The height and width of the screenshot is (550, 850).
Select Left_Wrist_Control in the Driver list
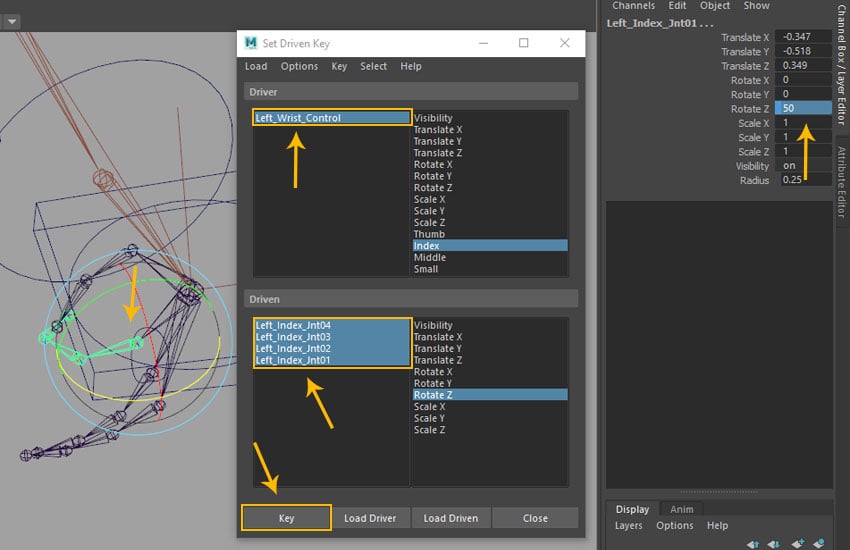pyautogui.click(x=331, y=118)
